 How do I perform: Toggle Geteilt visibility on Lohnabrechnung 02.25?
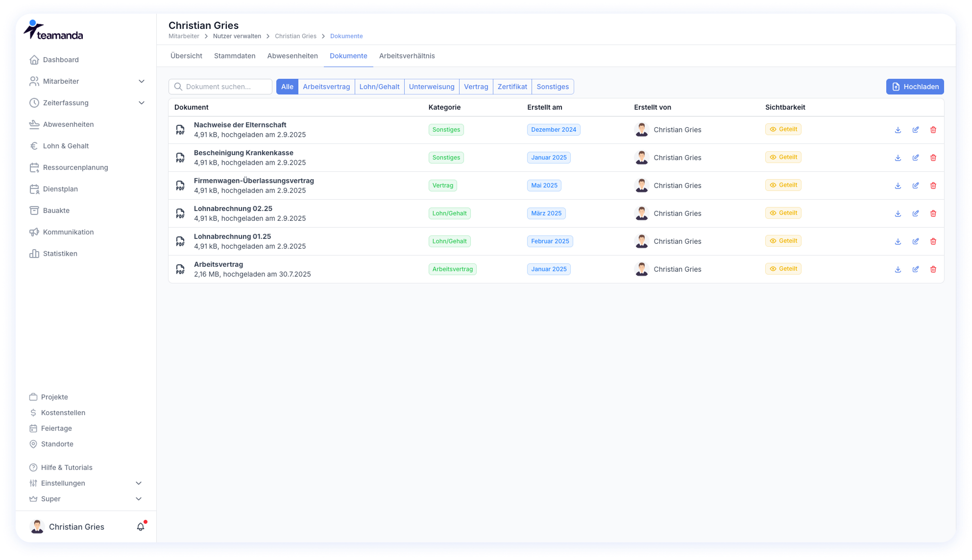pyautogui.click(x=783, y=213)
